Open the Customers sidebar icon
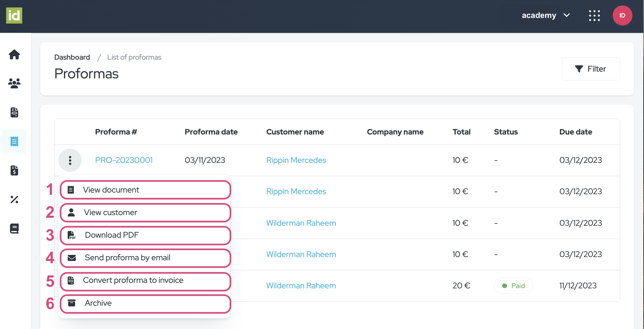The height and width of the screenshot is (329, 644). [x=14, y=84]
